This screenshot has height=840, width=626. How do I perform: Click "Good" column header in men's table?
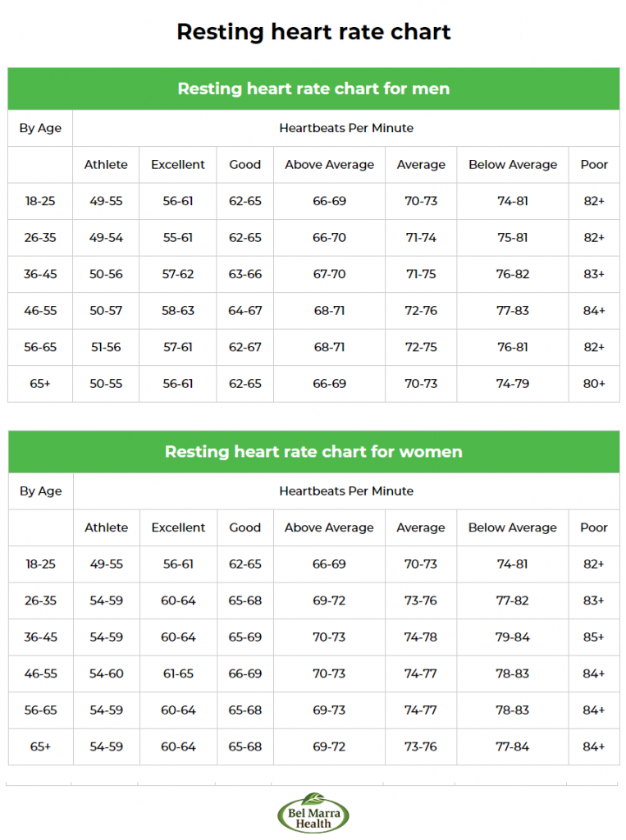[244, 165]
